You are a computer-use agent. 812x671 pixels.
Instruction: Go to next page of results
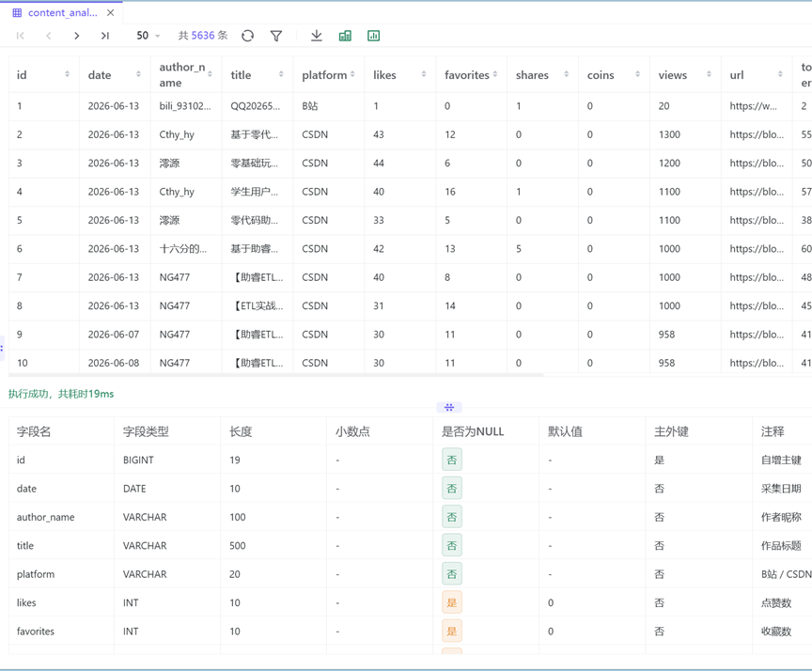pyautogui.click(x=77, y=36)
